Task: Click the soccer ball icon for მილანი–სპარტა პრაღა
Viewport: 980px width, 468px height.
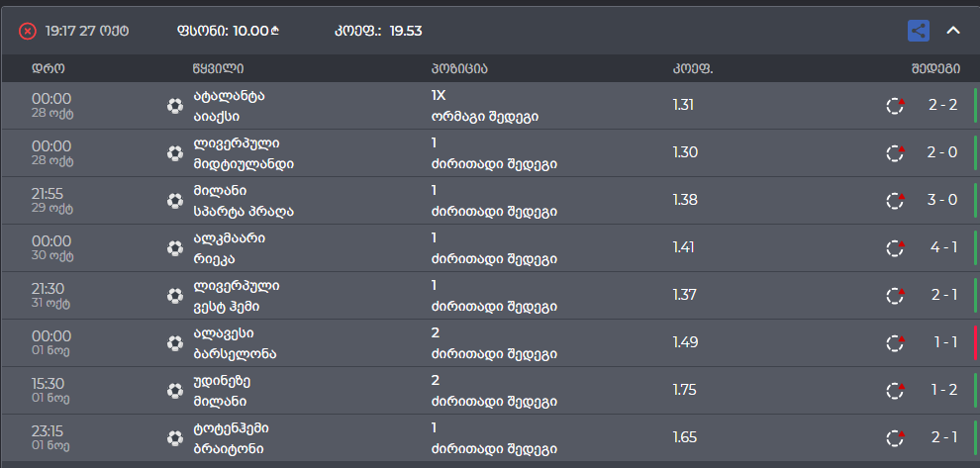Action: [x=175, y=201]
